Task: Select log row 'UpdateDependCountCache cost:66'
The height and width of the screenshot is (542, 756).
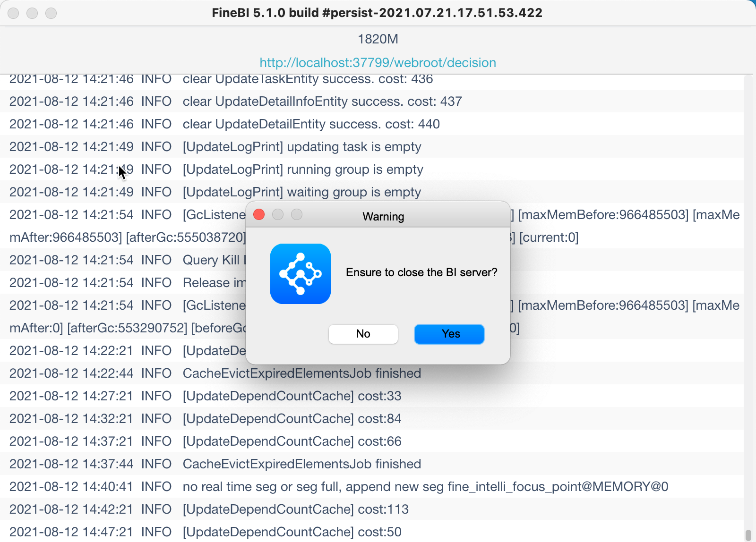Action: [x=372, y=441]
